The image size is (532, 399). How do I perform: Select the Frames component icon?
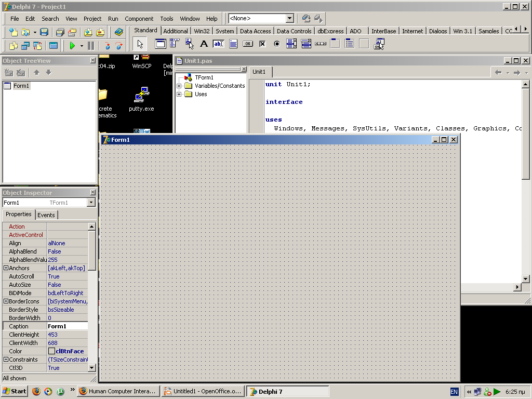coord(161,44)
